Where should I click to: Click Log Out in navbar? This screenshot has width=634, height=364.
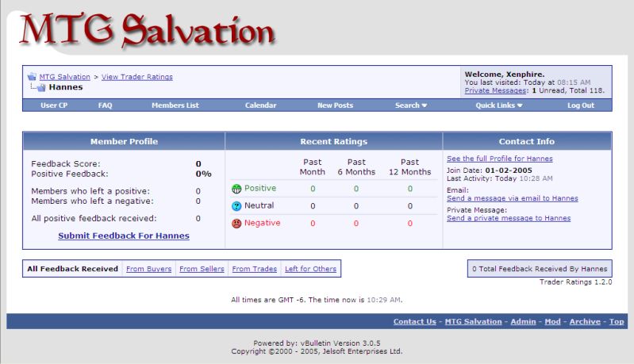pyautogui.click(x=581, y=105)
